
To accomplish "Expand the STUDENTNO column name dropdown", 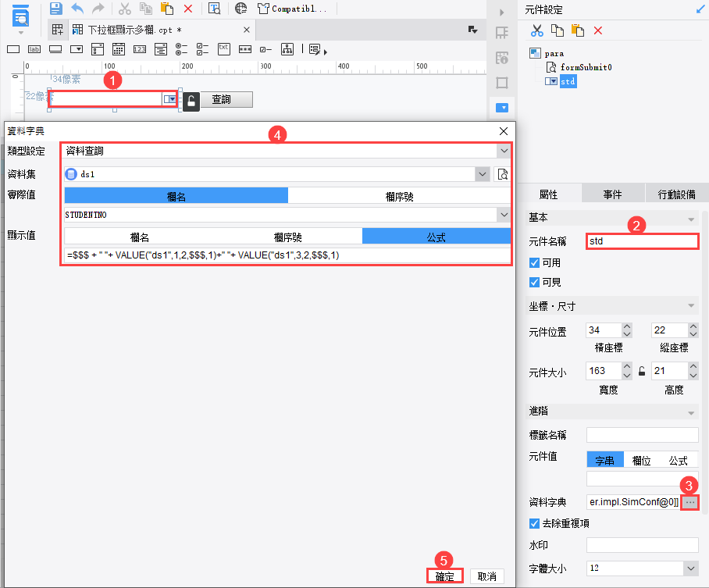I will (x=504, y=215).
